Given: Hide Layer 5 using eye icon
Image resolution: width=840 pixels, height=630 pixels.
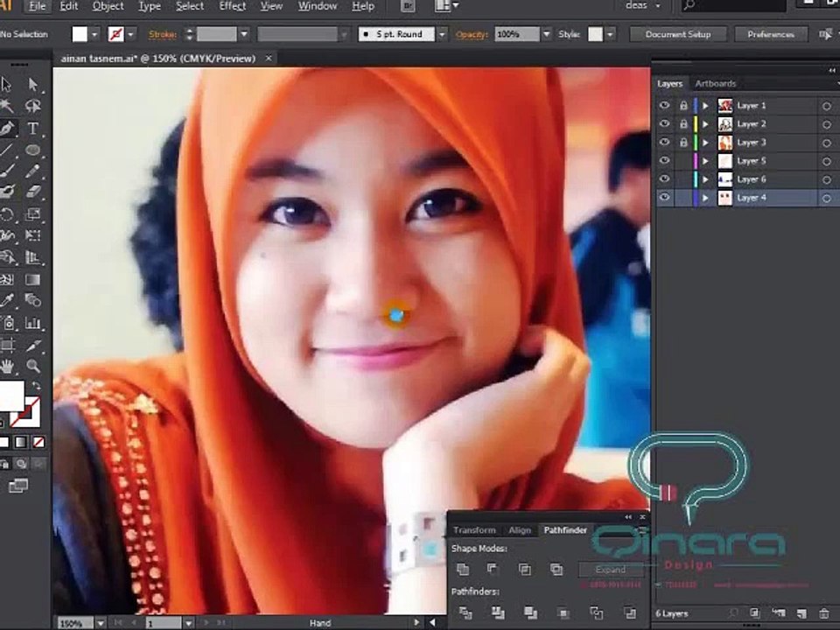Looking at the screenshot, I should pos(664,161).
